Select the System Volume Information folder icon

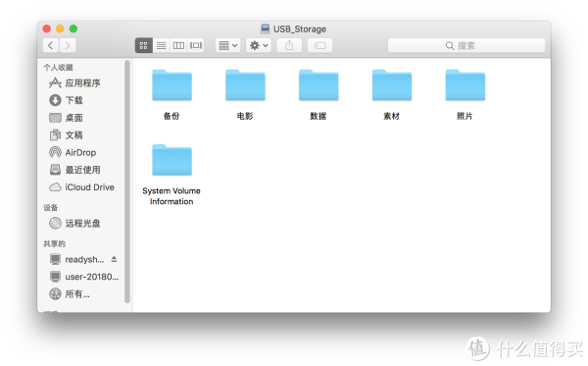pos(171,160)
